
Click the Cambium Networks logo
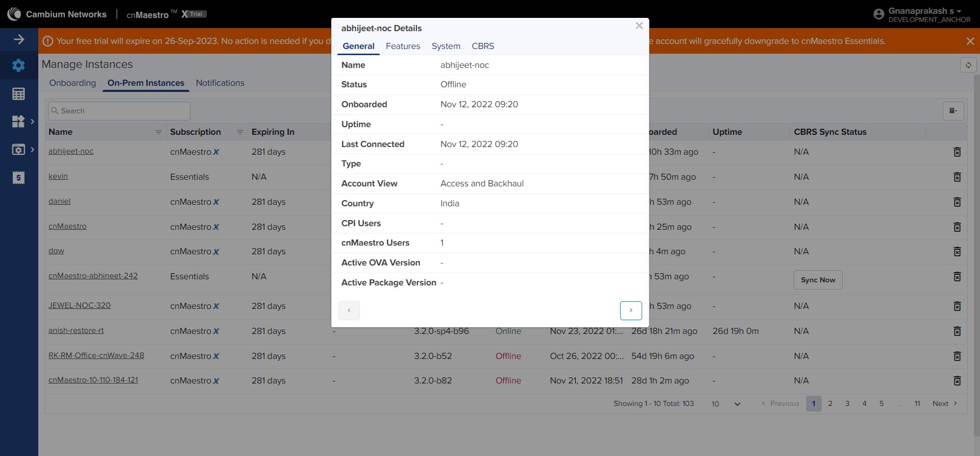[x=57, y=14]
